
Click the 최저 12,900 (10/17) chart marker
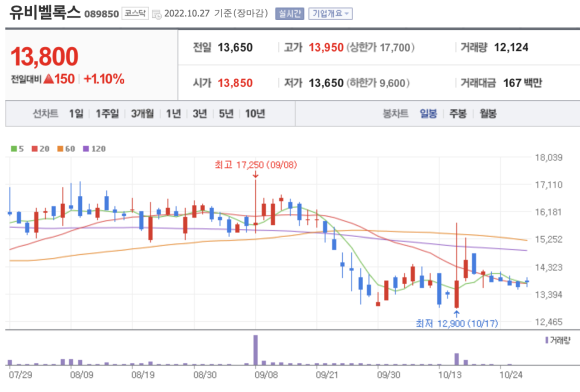pos(457,324)
